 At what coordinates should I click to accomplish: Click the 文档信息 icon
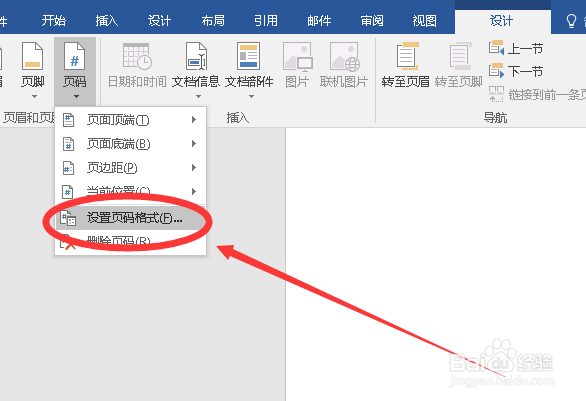click(197, 56)
